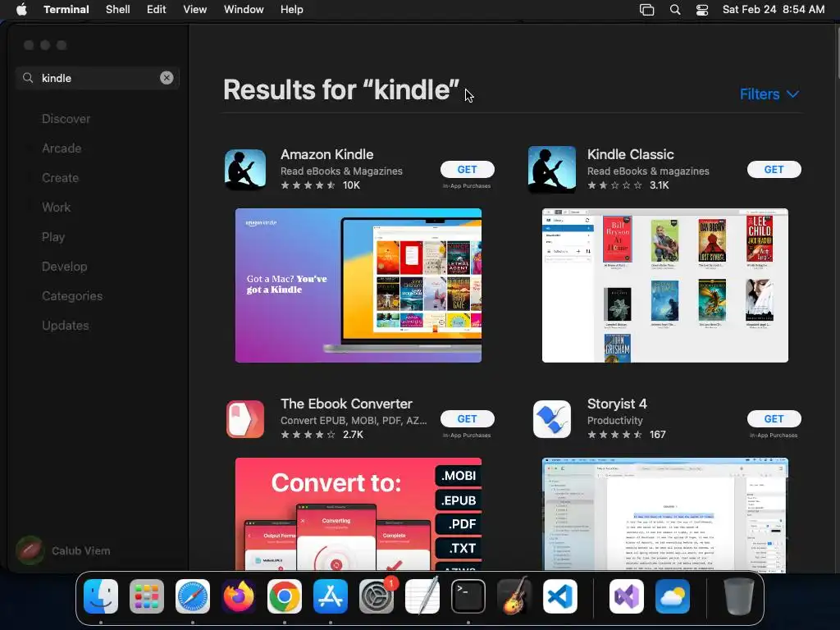
Task: Open the Window menu
Action: (244, 9)
